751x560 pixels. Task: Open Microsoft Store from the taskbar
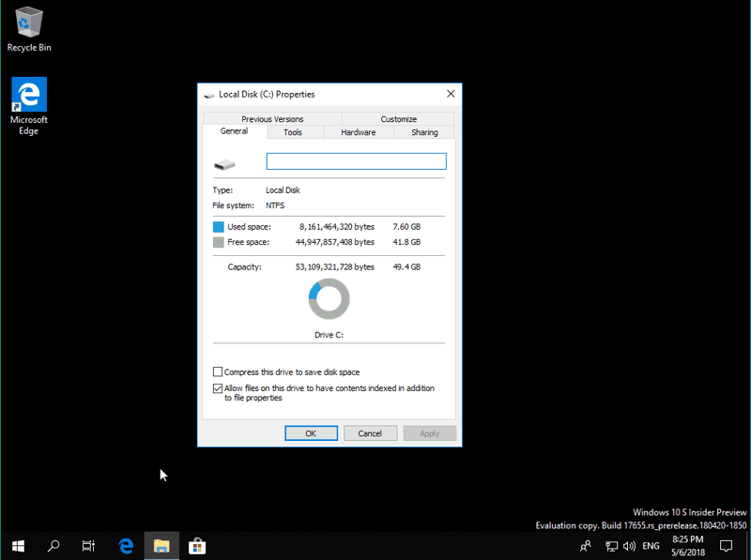[197, 546]
